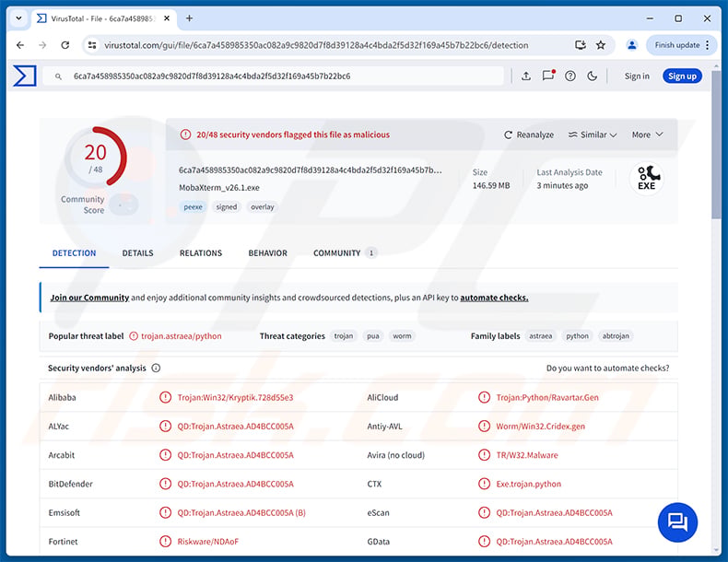Click Trojan:Python/Ravartar.Gen detection text
The width and height of the screenshot is (728, 562).
click(x=547, y=397)
